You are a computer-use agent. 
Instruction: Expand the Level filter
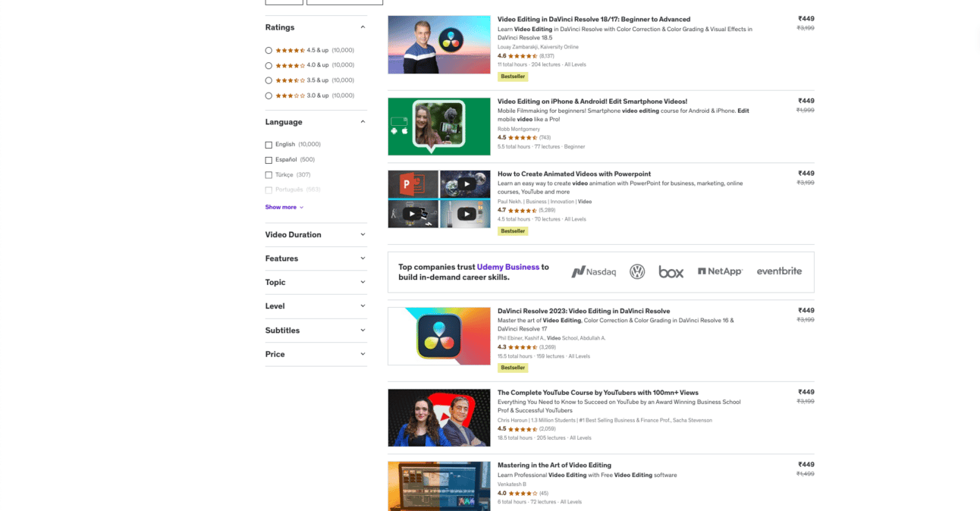[x=316, y=306]
